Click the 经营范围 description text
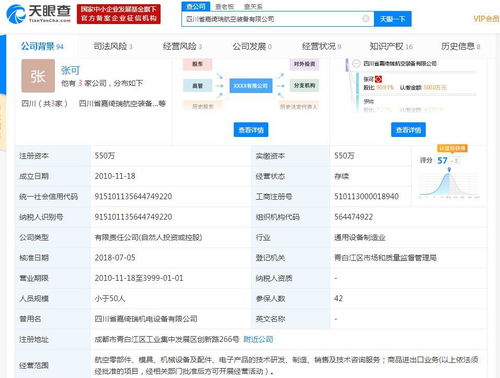 [287, 365]
